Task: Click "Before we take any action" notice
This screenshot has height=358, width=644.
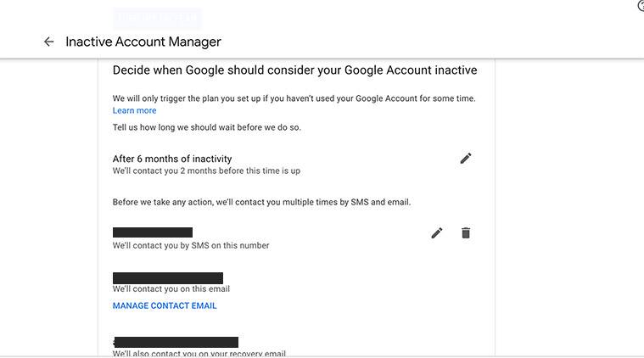Action: [x=261, y=202]
